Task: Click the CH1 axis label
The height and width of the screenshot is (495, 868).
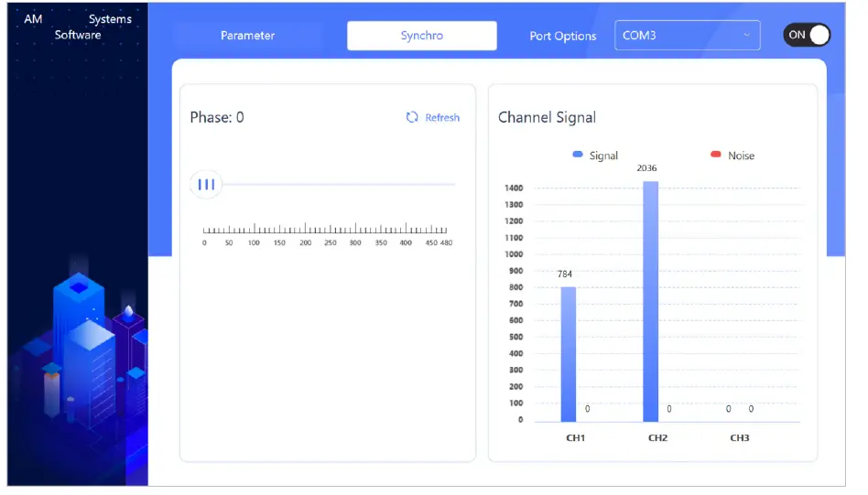Action: pos(576,437)
